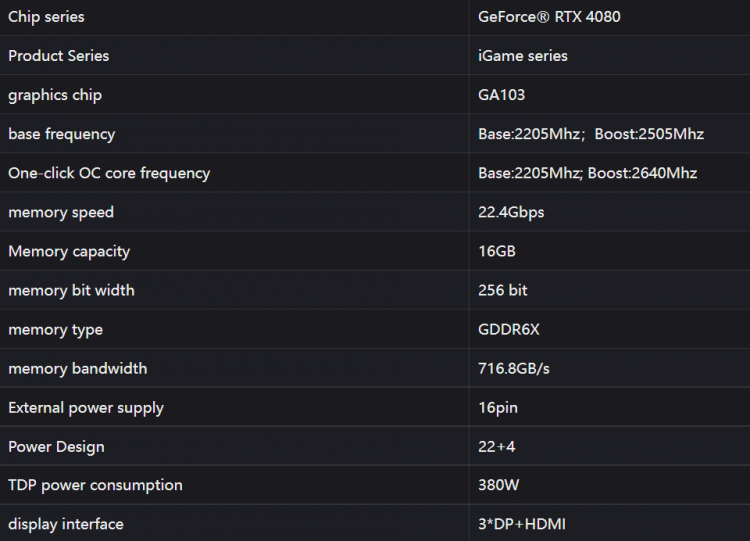Screen dimensions: 750x541
Task: Select the "iGame series" value
Action: [x=523, y=56]
